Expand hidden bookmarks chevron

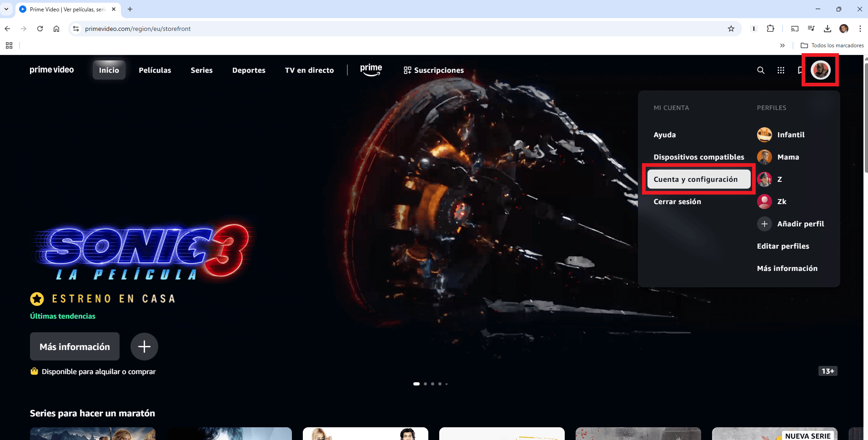click(x=783, y=45)
